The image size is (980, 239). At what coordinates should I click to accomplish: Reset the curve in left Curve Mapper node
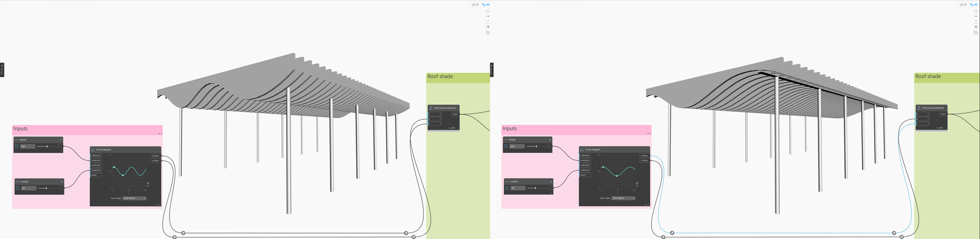click(x=148, y=186)
